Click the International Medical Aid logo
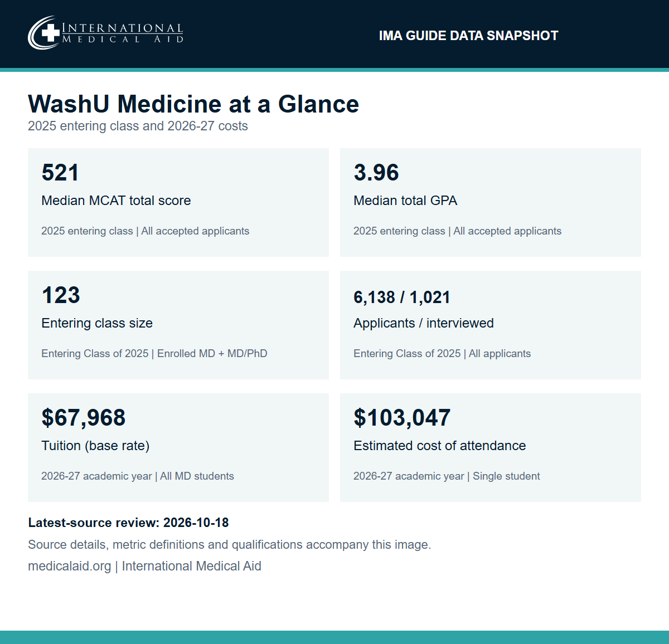The image size is (669, 644). tap(105, 33)
